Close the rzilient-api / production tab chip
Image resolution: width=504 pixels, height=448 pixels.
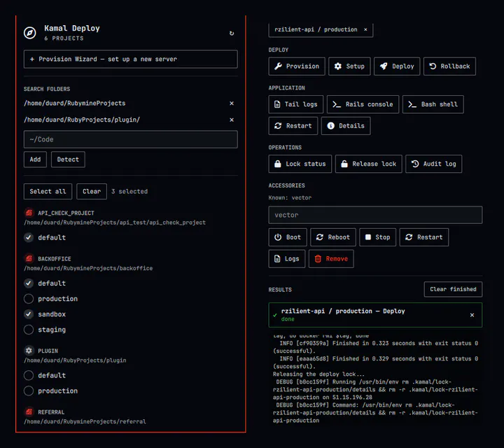click(365, 29)
